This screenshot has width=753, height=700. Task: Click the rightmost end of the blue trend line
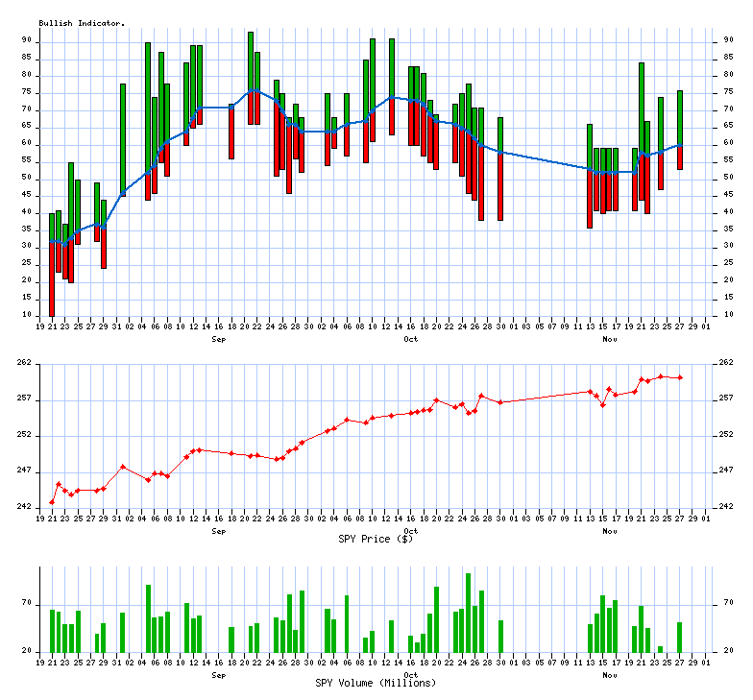pyautogui.click(x=680, y=145)
